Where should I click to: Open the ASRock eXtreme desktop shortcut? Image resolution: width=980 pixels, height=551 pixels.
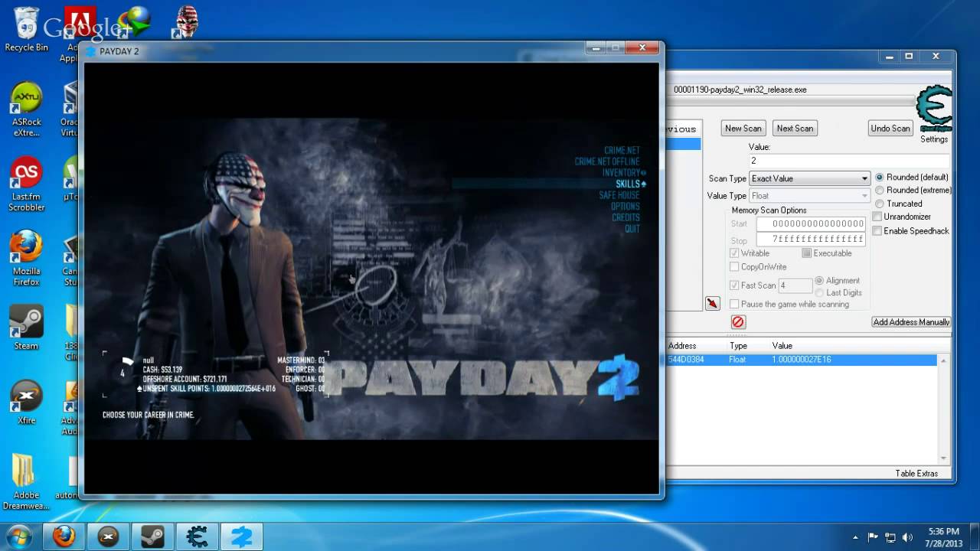click(26, 109)
